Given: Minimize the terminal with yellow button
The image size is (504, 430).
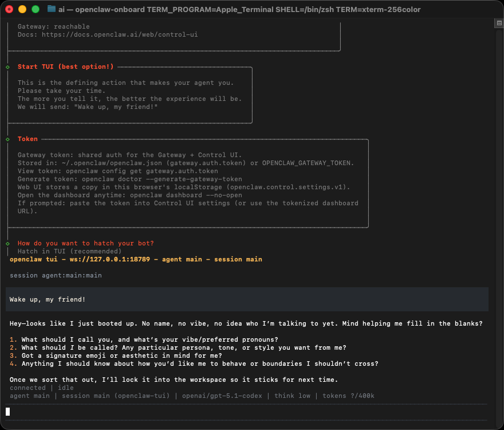Looking at the screenshot, I should (x=22, y=9).
